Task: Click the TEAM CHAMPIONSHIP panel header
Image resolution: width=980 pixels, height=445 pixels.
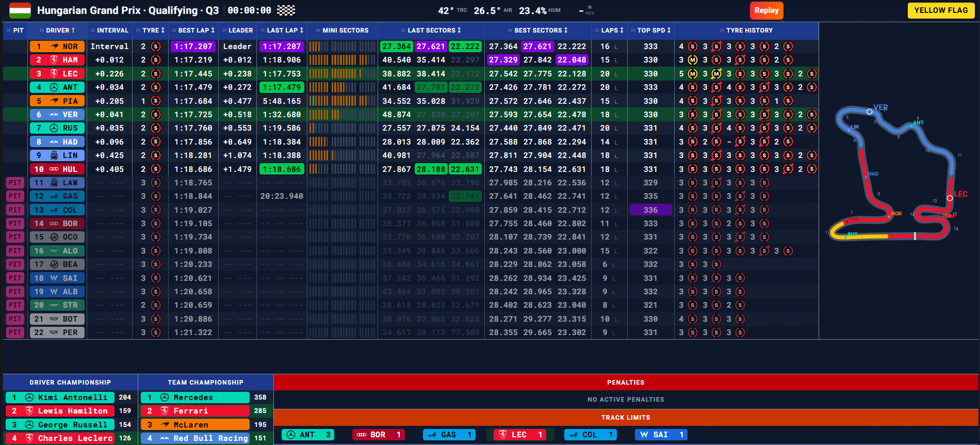Action: (205, 383)
